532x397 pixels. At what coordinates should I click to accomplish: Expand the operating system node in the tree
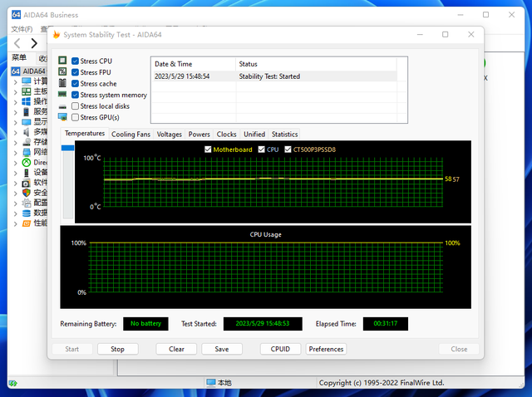point(15,102)
